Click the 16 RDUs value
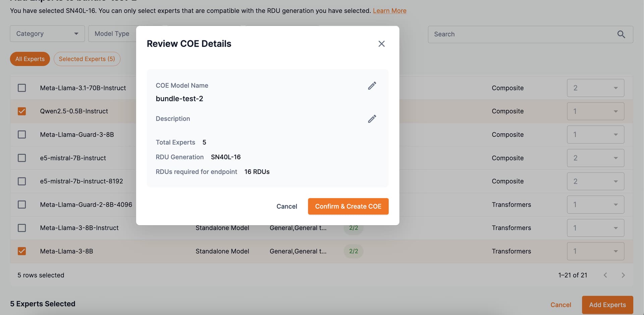The height and width of the screenshot is (315, 644). [x=257, y=172]
